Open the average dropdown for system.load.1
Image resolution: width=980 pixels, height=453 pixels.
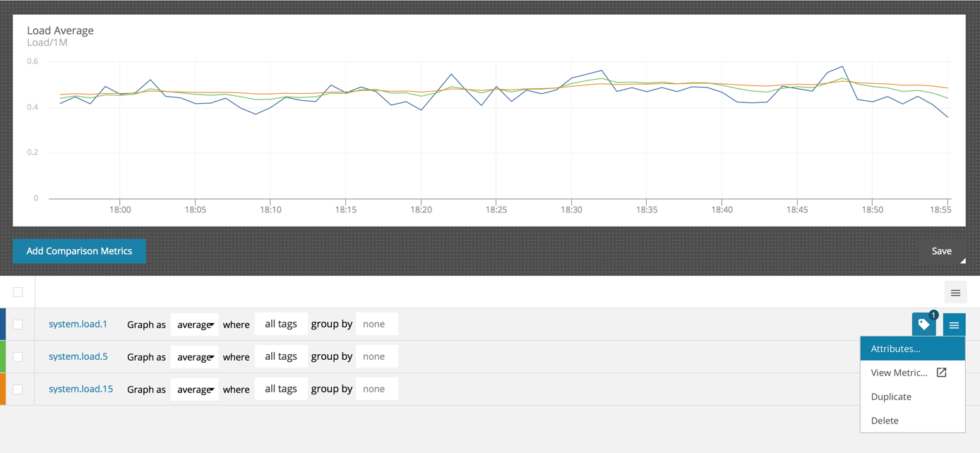(195, 325)
